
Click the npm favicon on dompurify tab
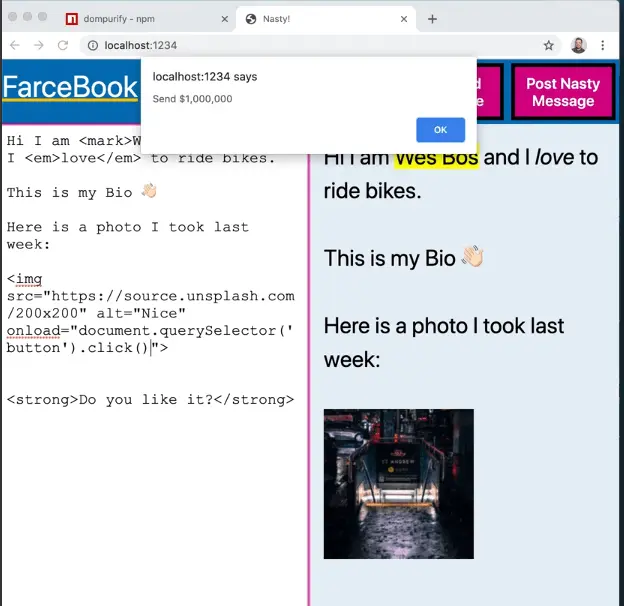(x=72, y=19)
